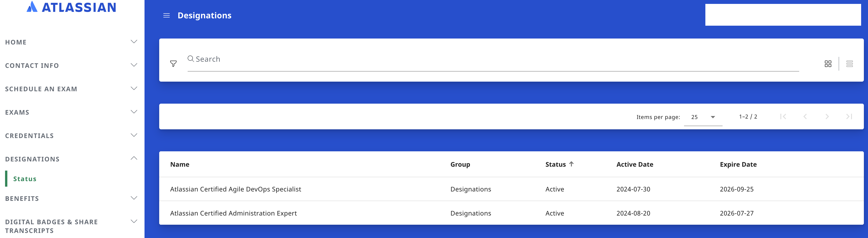Image resolution: width=868 pixels, height=238 pixels.
Task: Go to last page of results
Action: [849, 116]
